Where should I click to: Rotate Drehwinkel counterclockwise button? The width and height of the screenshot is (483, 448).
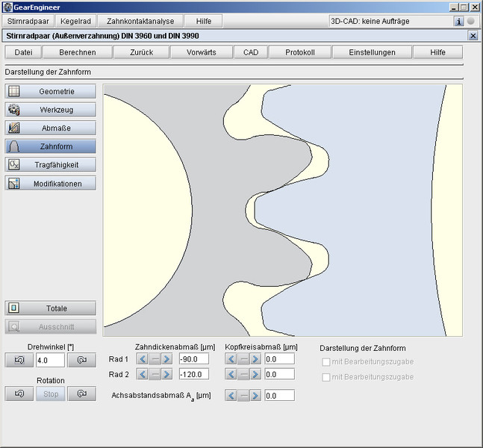tap(19, 360)
